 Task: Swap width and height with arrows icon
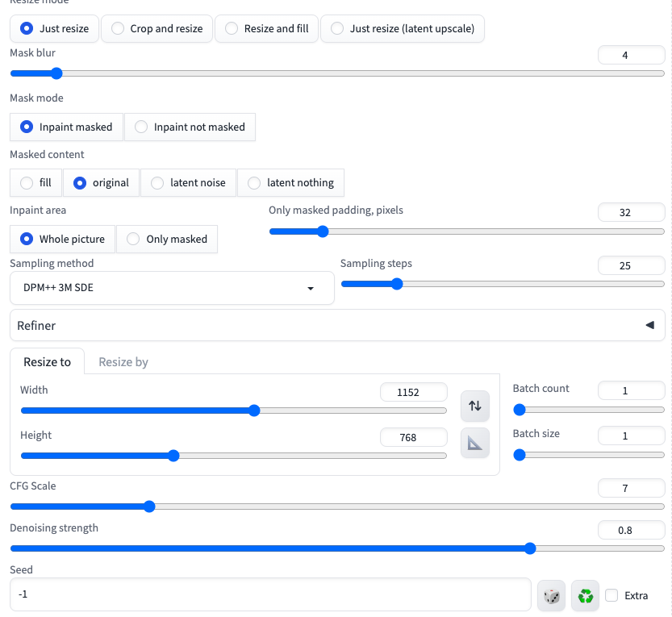[474, 405]
